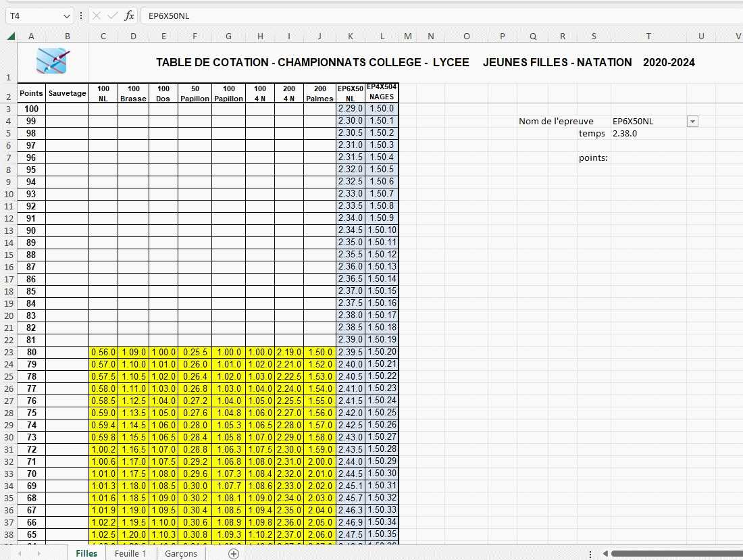Click the Select All corner triangle
The image size is (743, 560).
[11, 36]
